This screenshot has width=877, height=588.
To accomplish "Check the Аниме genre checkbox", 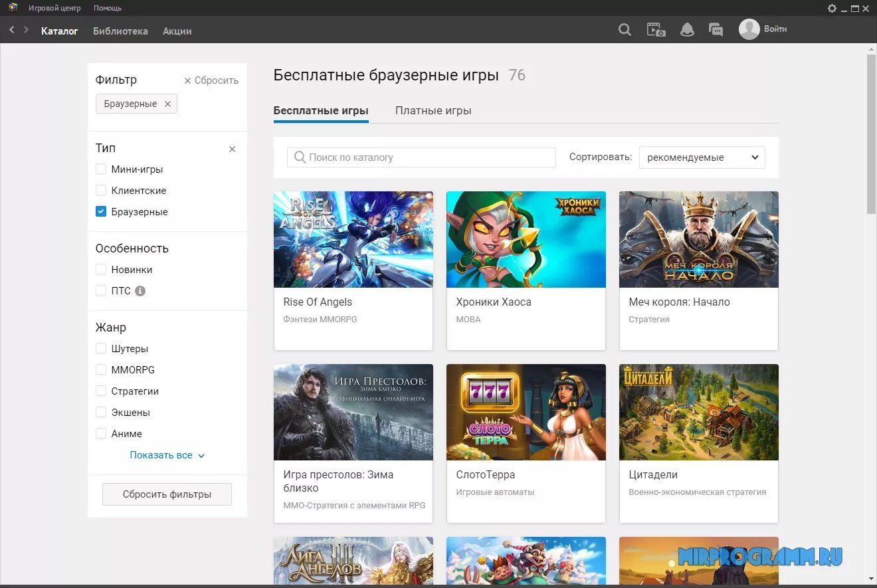I will (101, 434).
